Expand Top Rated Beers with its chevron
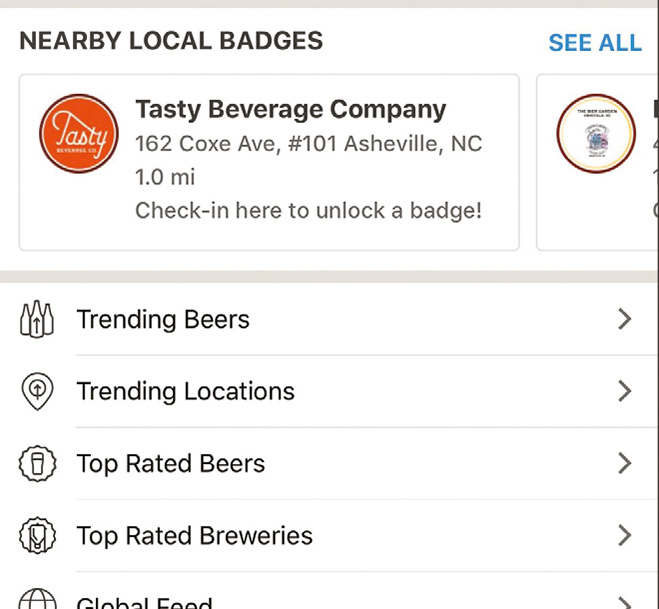 (624, 463)
